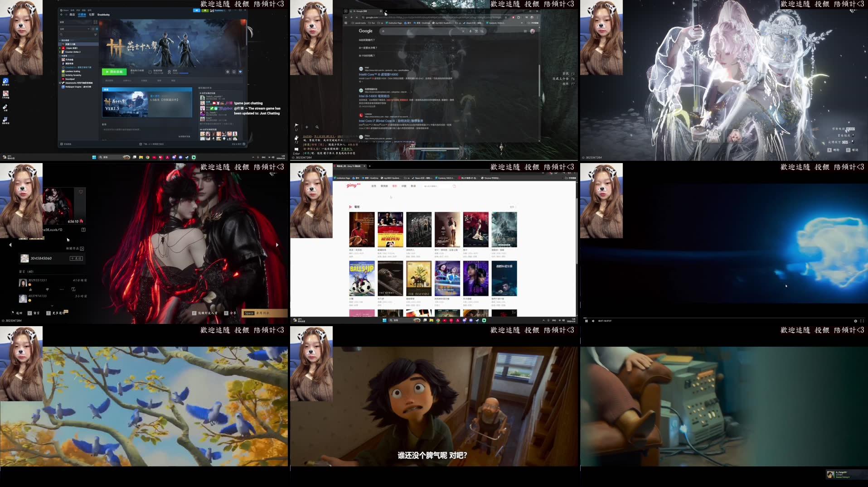Select 動漫 in gimy navigation
Viewport: 868px width, 487px height.
tap(413, 186)
